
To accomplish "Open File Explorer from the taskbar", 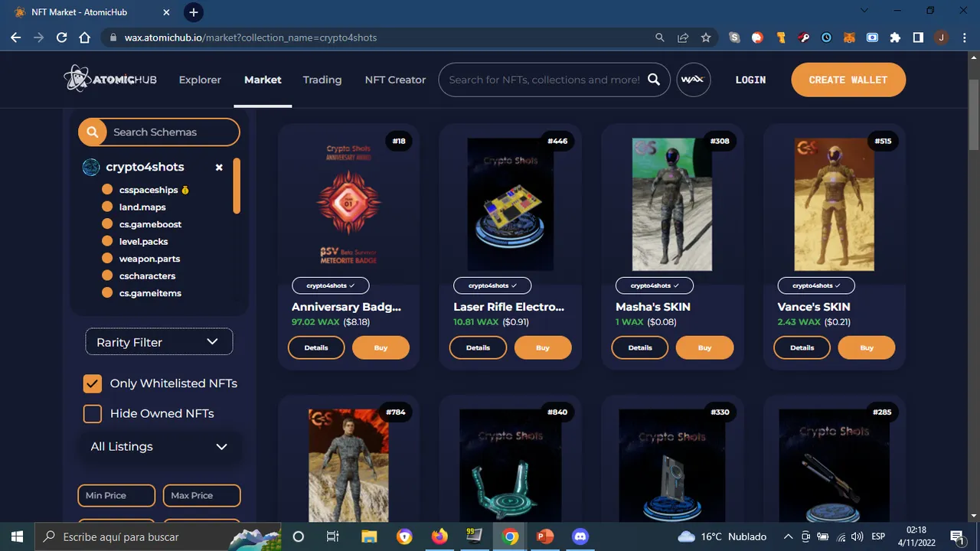I will pos(369,536).
